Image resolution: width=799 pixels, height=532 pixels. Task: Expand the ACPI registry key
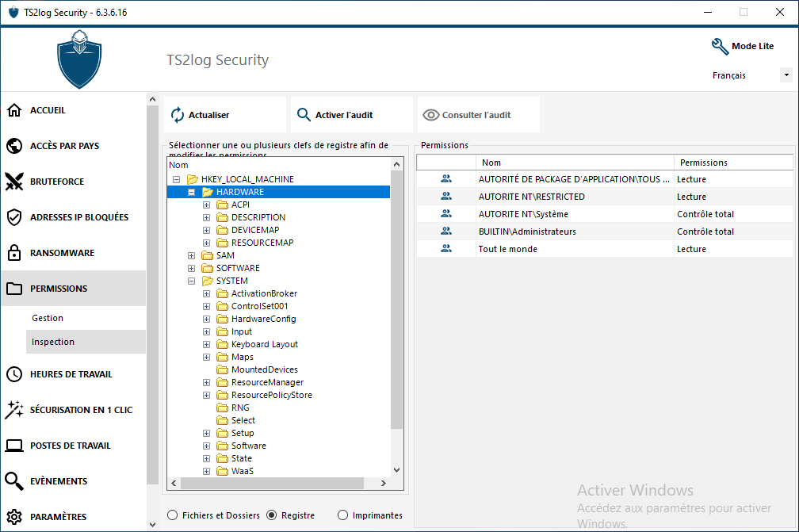(x=206, y=205)
